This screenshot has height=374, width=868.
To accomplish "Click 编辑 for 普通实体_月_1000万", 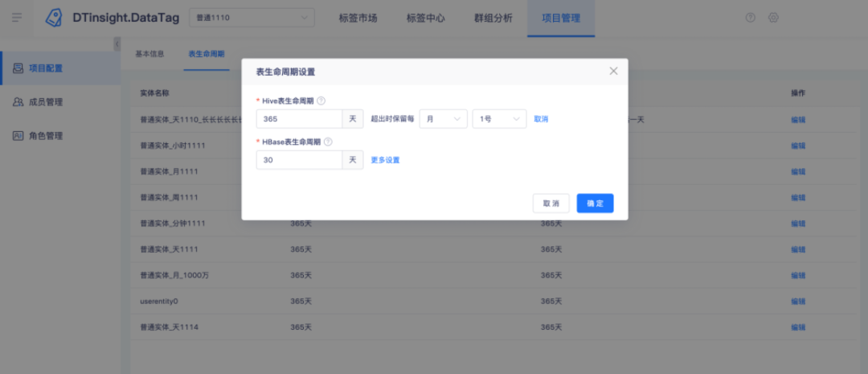I will pos(798,275).
